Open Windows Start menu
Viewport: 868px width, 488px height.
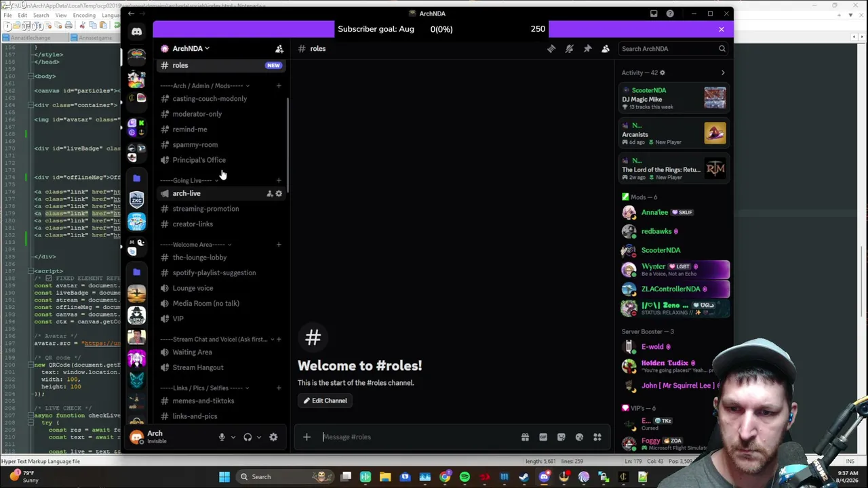coord(224,477)
